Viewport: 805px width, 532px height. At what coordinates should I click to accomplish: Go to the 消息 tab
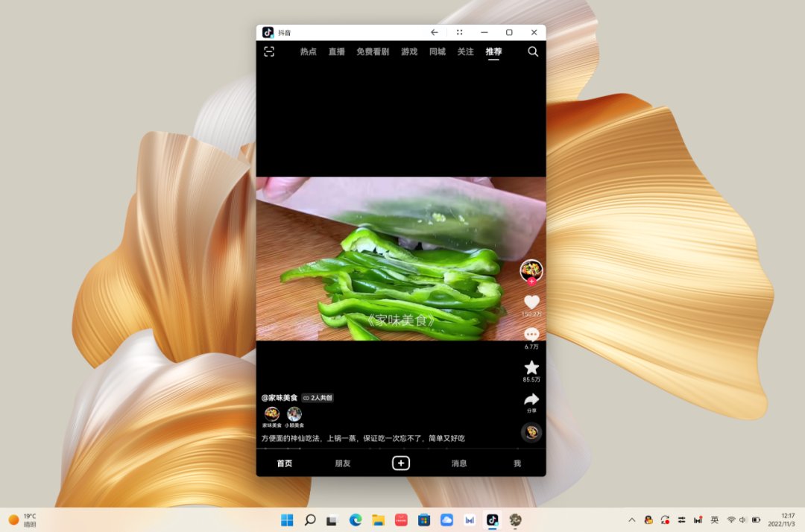(459, 463)
